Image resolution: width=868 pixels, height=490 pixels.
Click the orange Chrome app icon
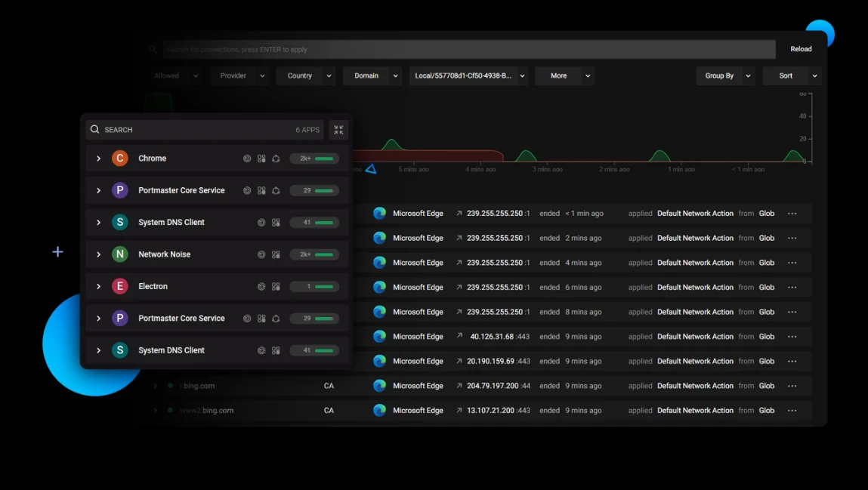(x=119, y=158)
